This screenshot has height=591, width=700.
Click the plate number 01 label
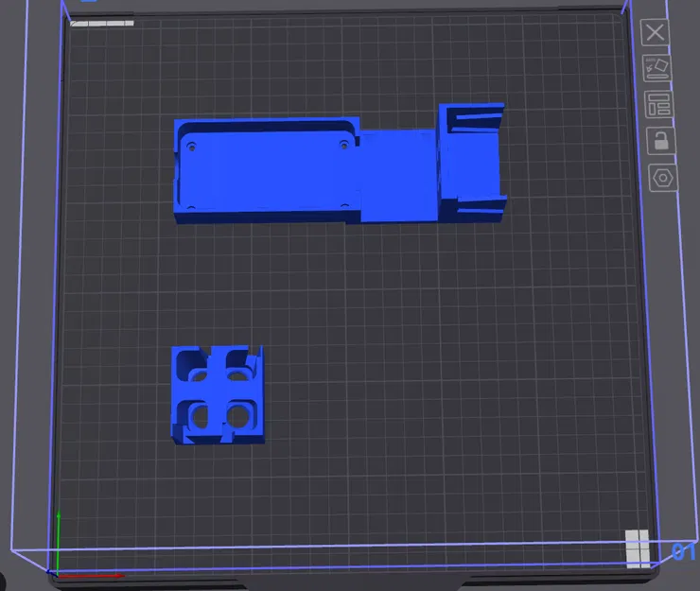[684, 551]
